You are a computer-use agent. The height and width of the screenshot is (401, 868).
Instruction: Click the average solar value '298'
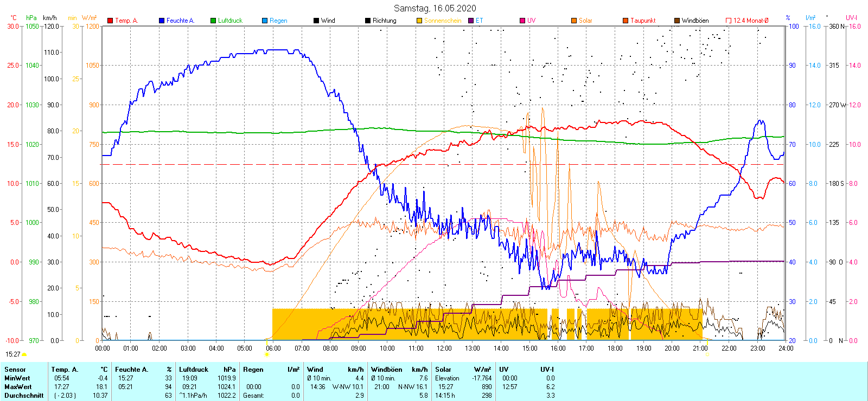[x=487, y=396]
